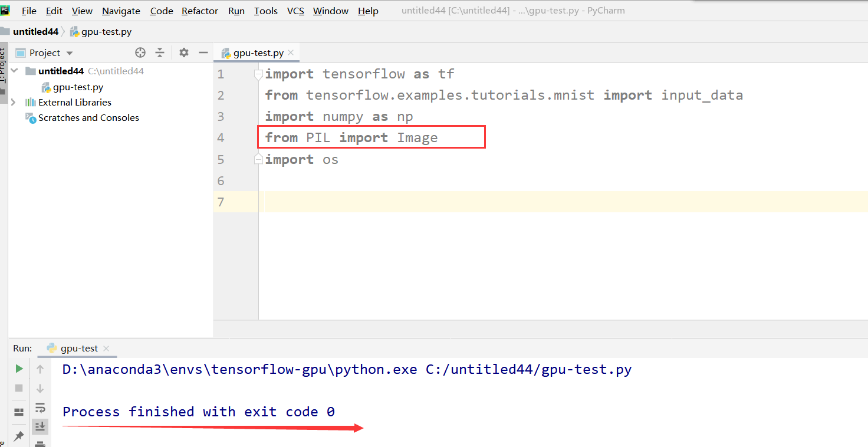The width and height of the screenshot is (868, 447).
Task: Rerun the gpu-test configuration
Action: pyautogui.click(x=18, y=369)
